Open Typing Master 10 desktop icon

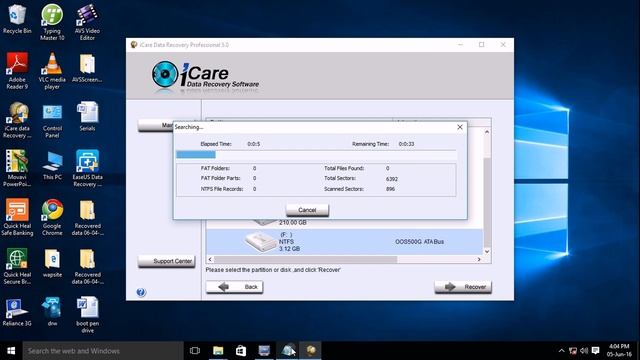(52, 22)
